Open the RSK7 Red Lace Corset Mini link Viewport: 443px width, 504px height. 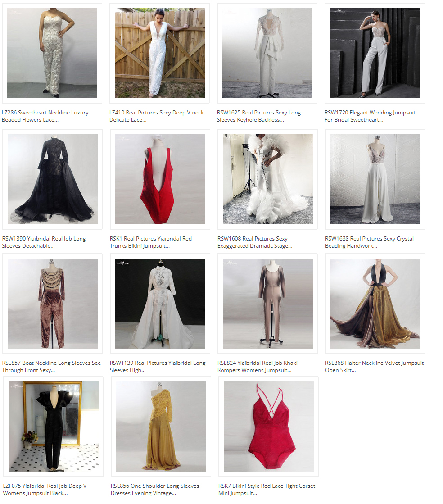(x=263, y=489)
